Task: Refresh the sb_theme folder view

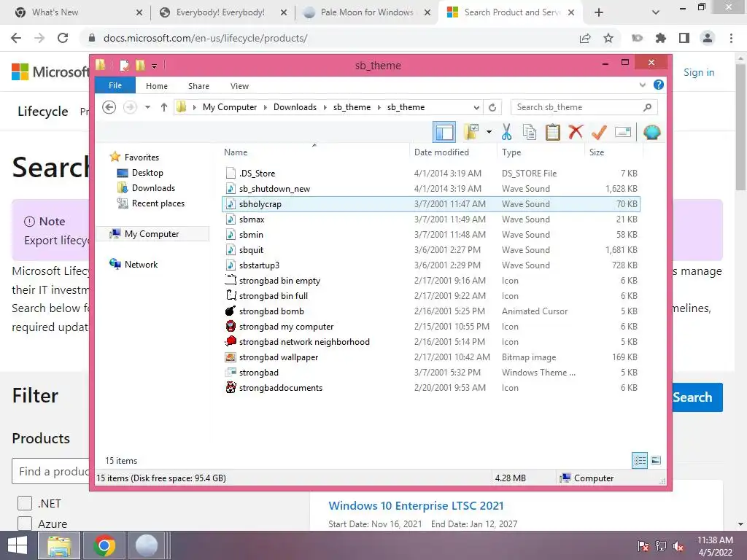Action: pos(492,107)
